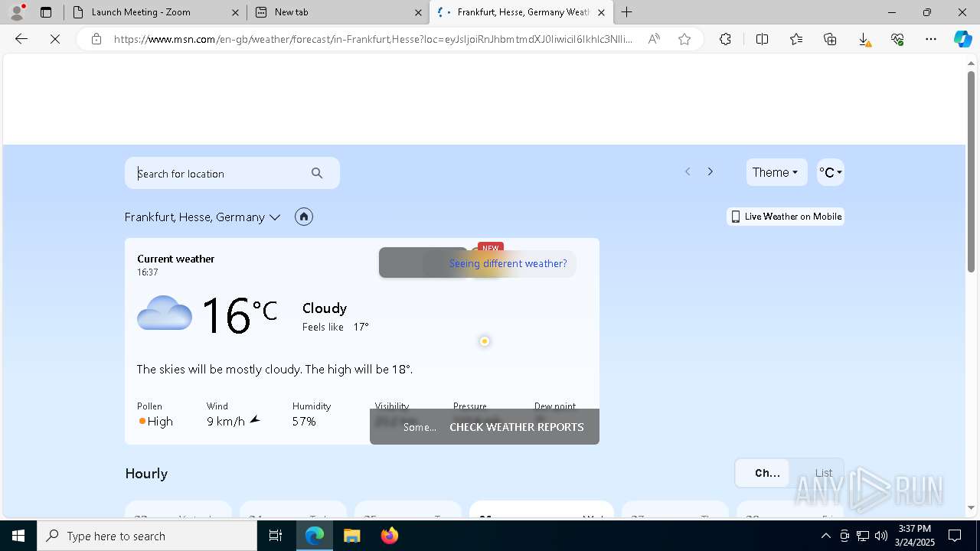Set Frankfurt as home location
Viewport: 980px width, 551px height.
304,217
